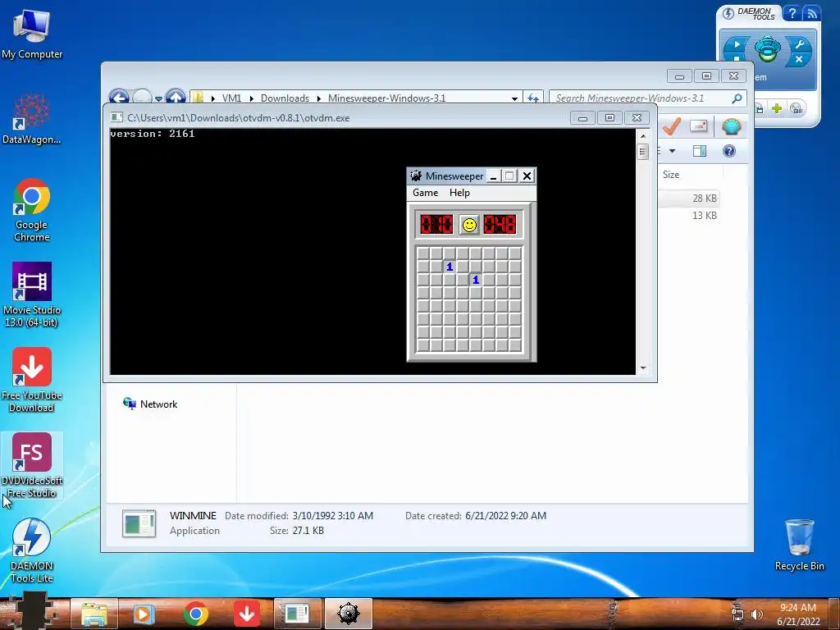Click the DAEMON Tools agent mascot icon
Viewport: 840px width, 630px height.
pyautogui.click(x=767, y=49)
